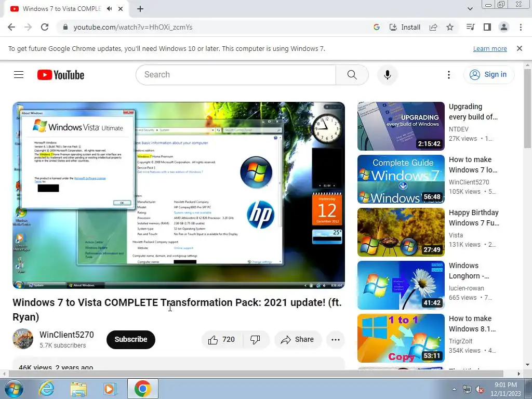Dislike the video
The height and width of the screenshot is (399, 532).
[255, 339]
